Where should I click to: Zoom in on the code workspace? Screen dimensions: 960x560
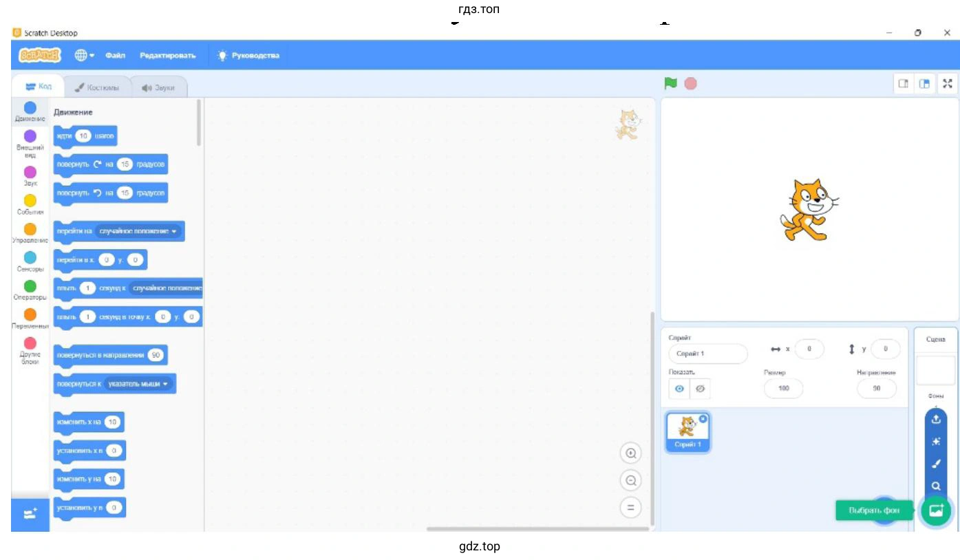click(x=630, y=453)
